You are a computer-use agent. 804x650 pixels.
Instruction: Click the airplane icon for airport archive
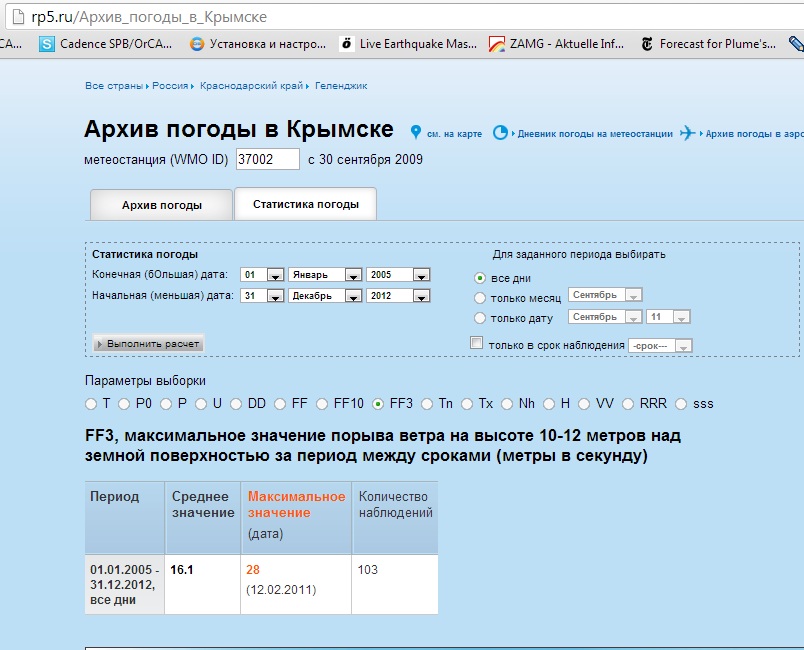pos(687,132)
